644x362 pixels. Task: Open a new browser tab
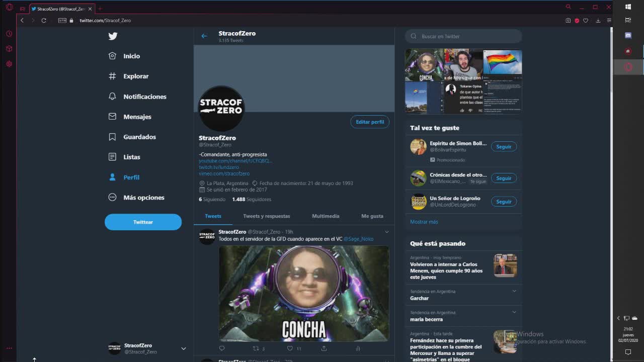pos(100,9)
